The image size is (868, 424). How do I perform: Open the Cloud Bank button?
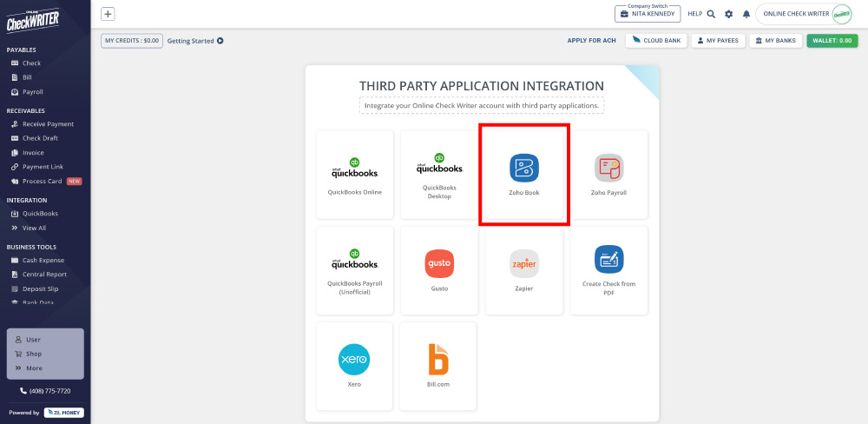656,41
